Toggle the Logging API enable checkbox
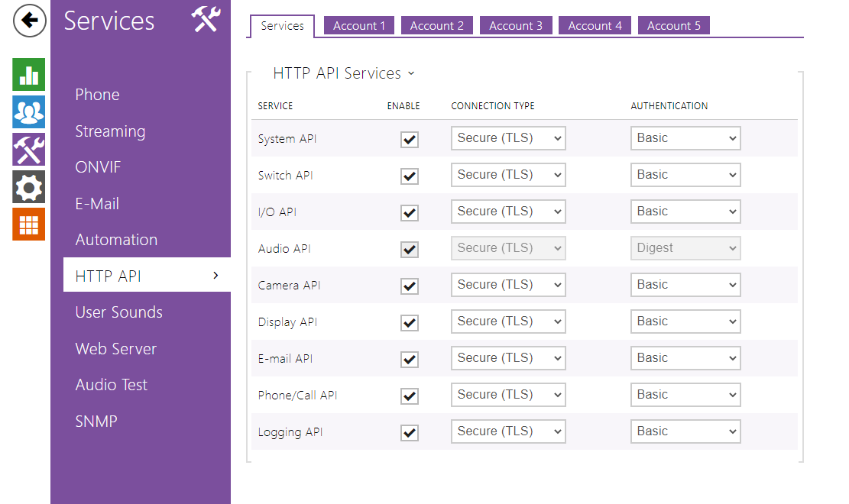The image size is (849, 504). (x=410, y=433)
